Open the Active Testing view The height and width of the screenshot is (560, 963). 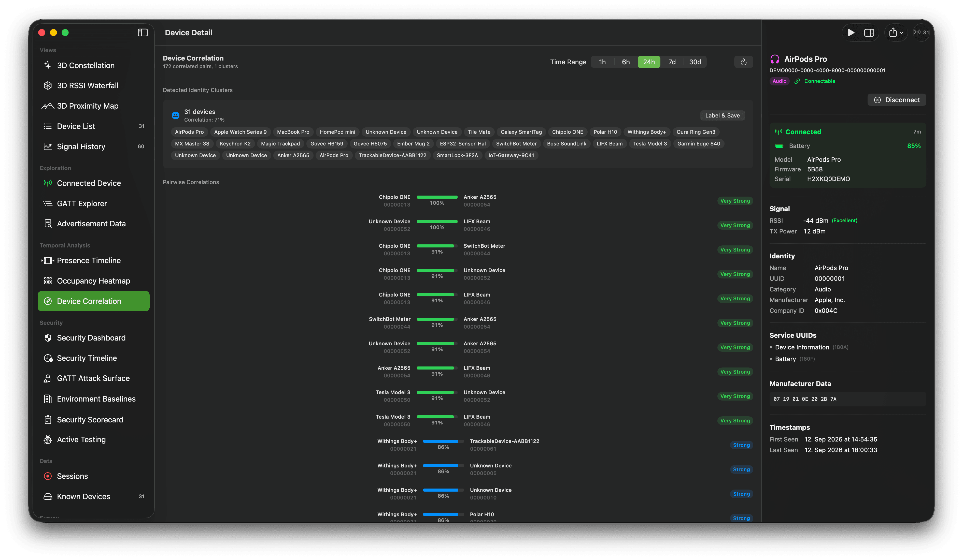point(93,440)
